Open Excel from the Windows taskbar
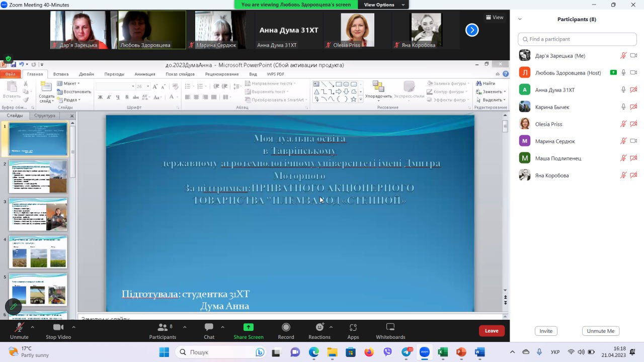644x362 pixels. pos(443,352)
